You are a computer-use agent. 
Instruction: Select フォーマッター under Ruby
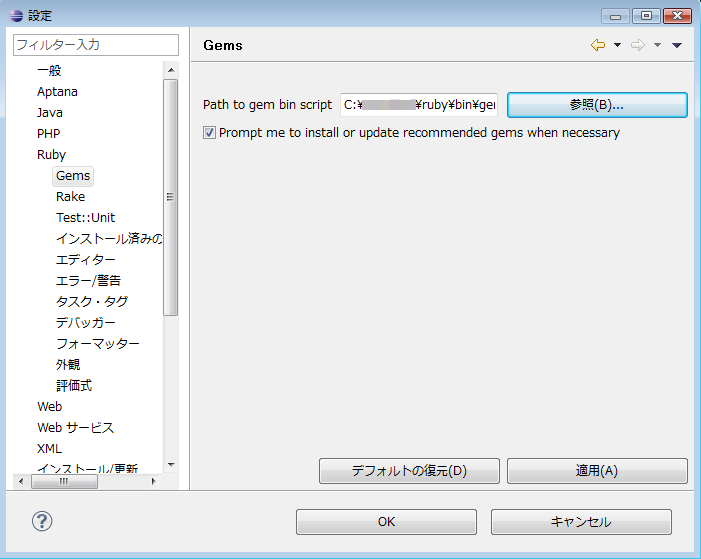coord(98,344)
